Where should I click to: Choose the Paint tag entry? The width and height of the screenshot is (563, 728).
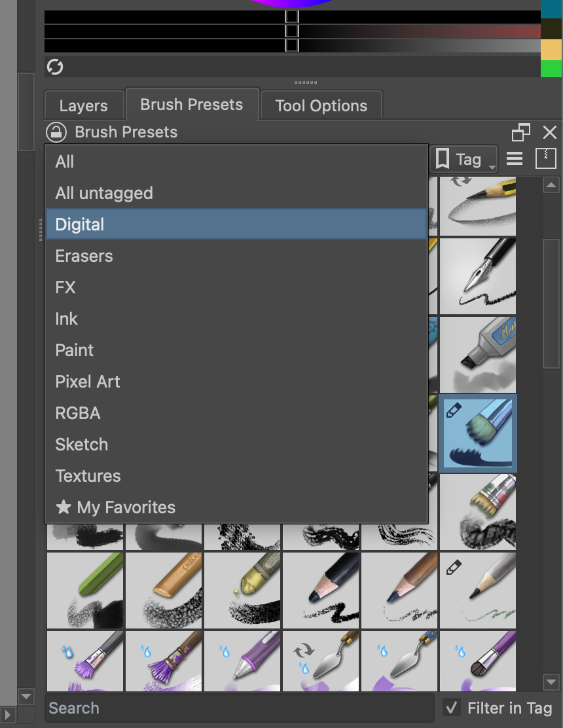pos(236,350)
